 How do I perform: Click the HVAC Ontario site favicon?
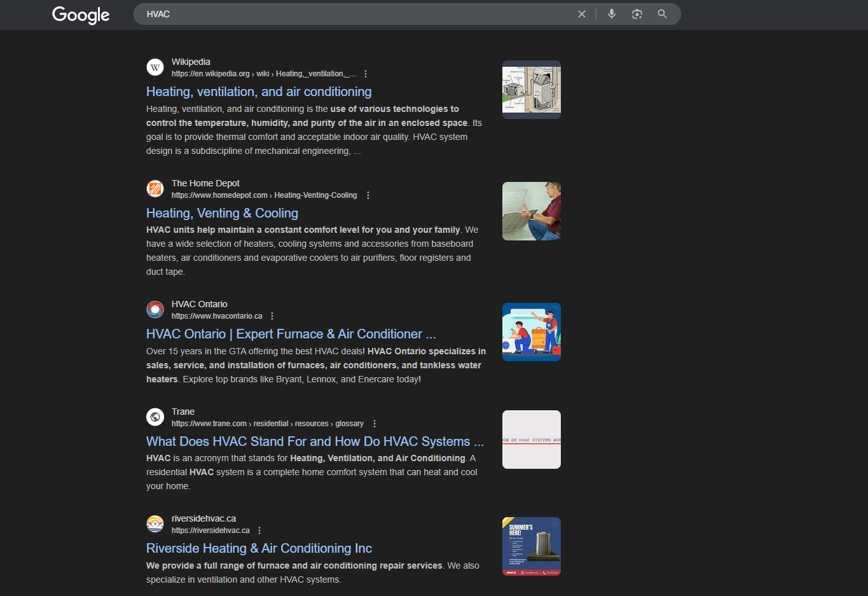click(x=155, y=310)
